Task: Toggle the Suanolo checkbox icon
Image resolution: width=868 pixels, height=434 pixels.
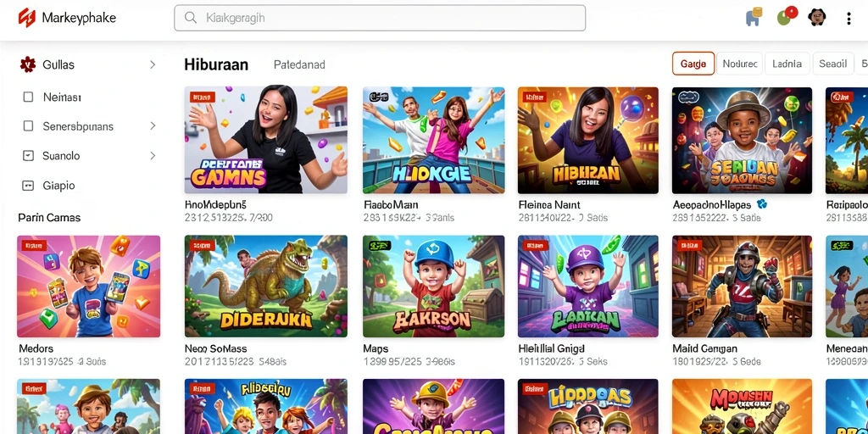Action: 28,156
